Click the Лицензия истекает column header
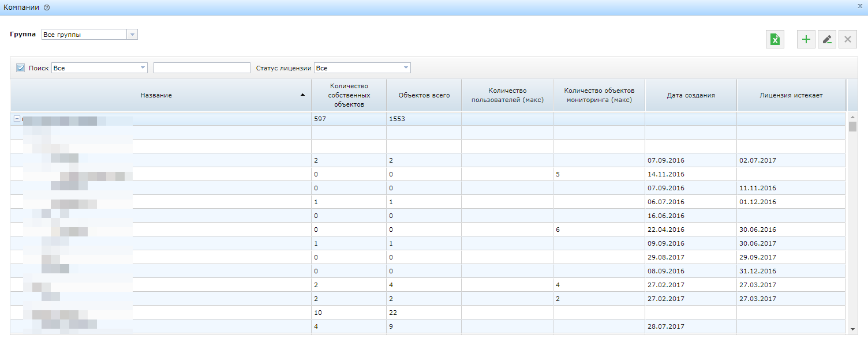The height and width of the screenshot is (346, 868). click(791, 95)
